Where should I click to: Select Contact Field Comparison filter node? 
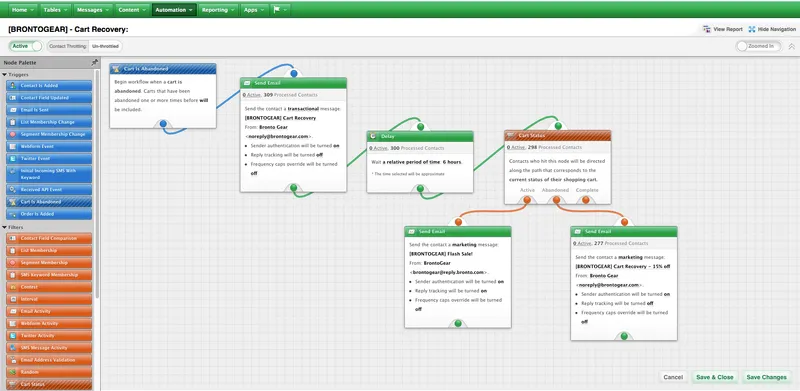(49, 238)
